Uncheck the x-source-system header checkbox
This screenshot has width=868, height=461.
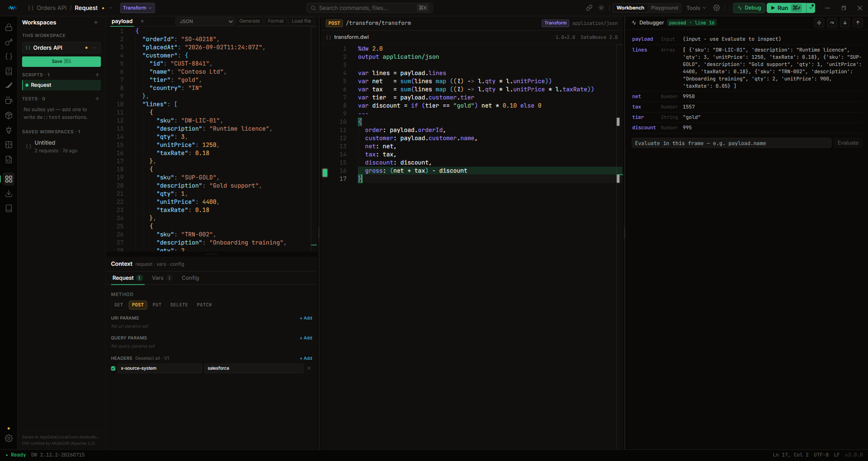(x=113, y=368)
